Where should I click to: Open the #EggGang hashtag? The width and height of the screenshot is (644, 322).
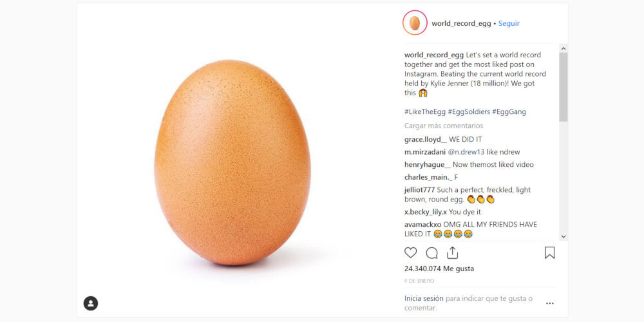click(509, 111)
